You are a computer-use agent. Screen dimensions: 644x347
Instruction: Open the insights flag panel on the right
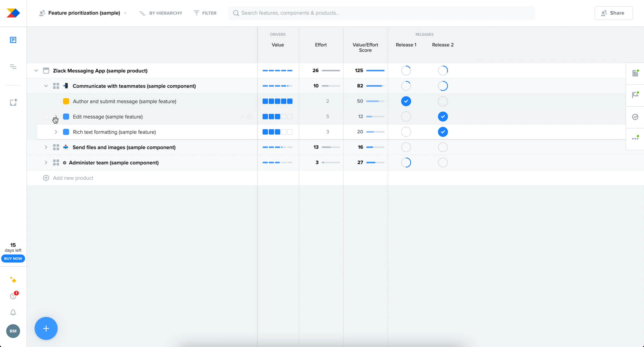pos(635,95)
